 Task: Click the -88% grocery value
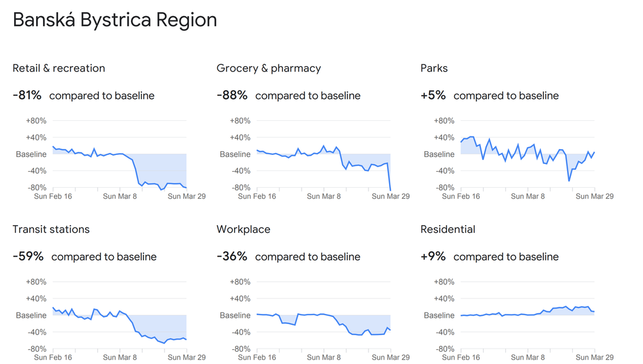click(x=232, y=95)
